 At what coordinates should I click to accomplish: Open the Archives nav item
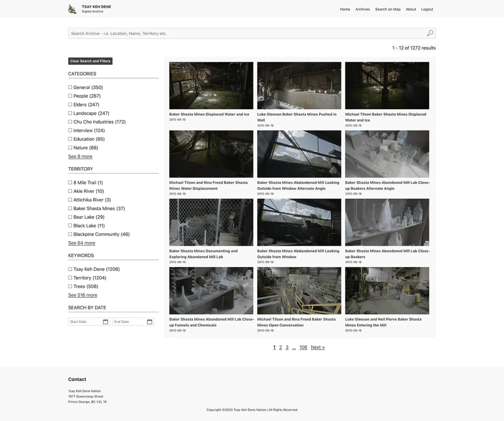pos(363,9)
